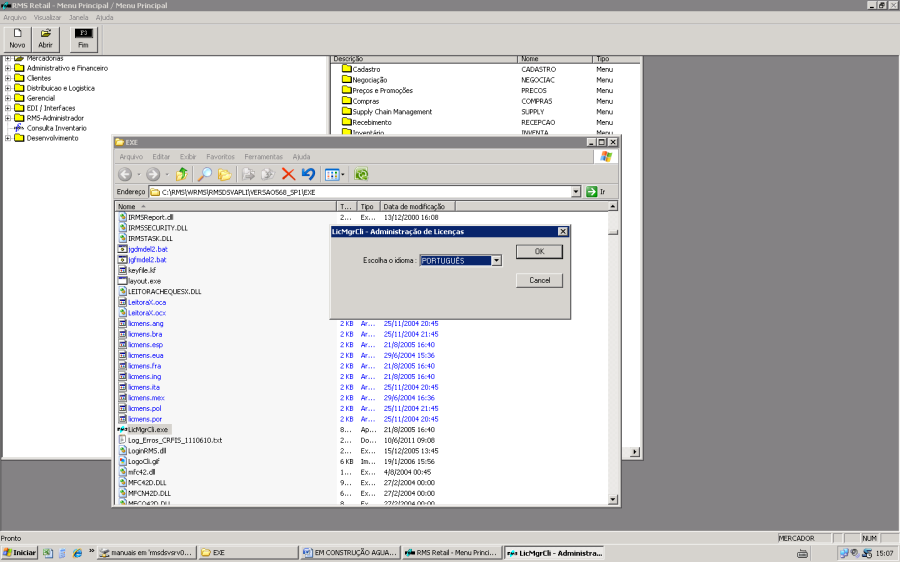Open the Views button dropdown arrow

click(343, 175)
